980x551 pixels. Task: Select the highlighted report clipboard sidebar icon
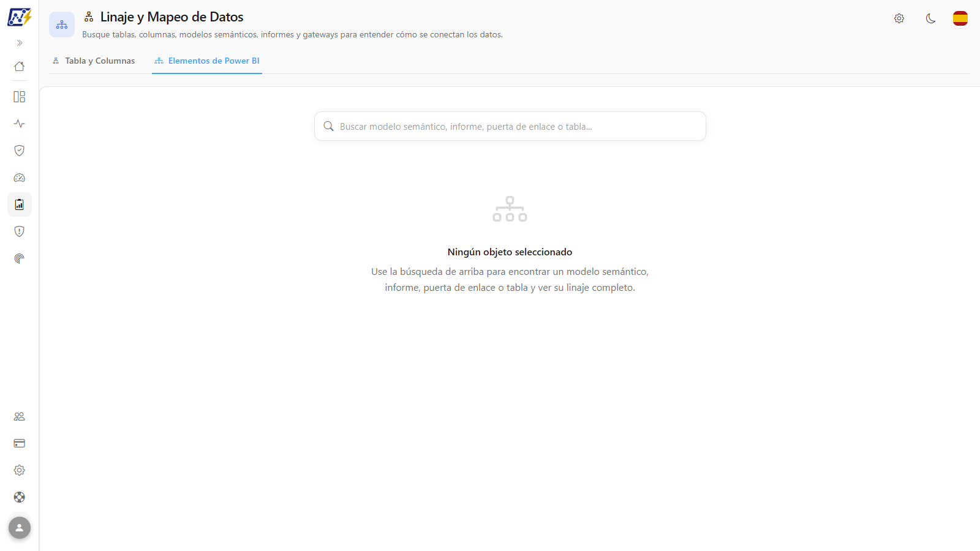[20, 204]
